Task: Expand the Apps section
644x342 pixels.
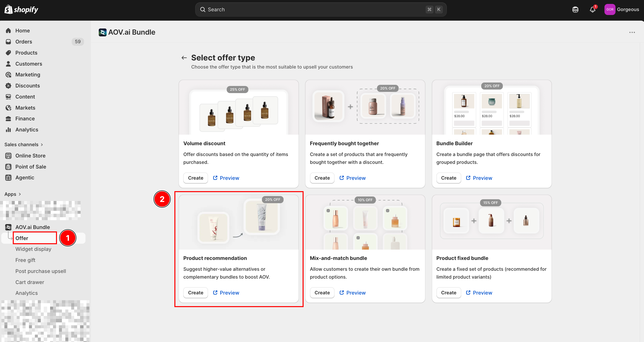Action: tap(13, 194)
